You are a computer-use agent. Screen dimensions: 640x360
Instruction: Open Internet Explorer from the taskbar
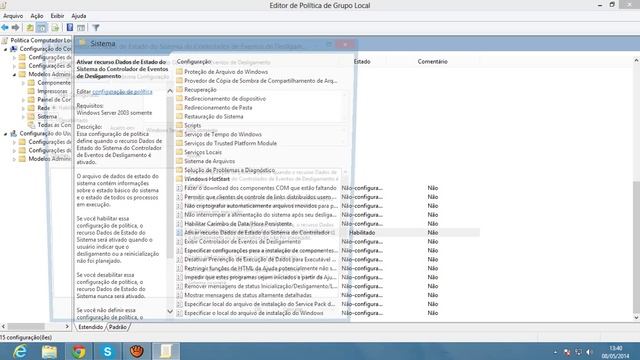(x=20, y=351)
